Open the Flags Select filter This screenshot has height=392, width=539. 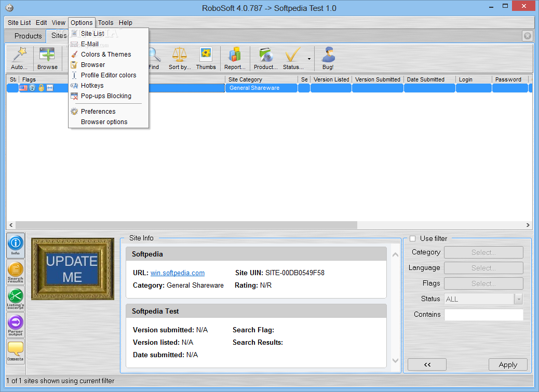[x=483, y=284]
